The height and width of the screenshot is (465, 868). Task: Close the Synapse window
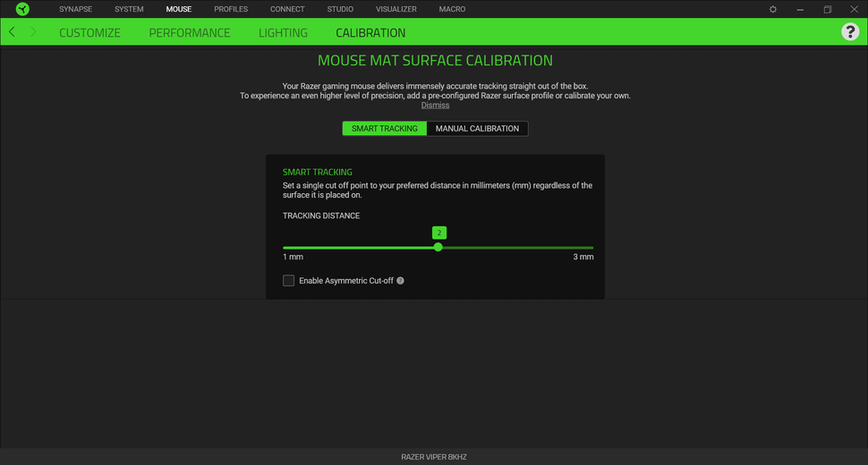click(x=855, y=10)
